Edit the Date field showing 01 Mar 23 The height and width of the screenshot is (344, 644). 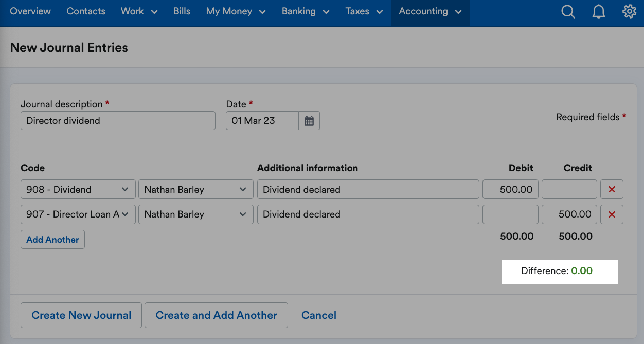262,121
